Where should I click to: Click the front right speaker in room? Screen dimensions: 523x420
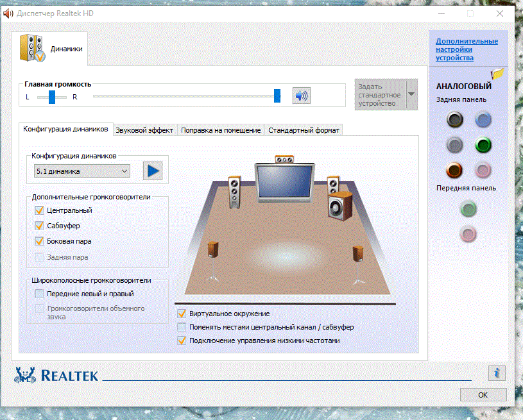(x=333, y=185)
